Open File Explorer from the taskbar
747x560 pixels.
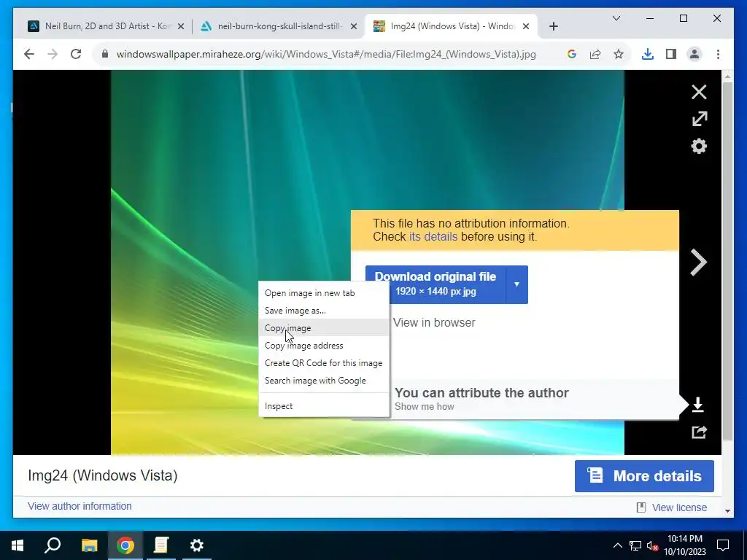(x=89, y=545)
